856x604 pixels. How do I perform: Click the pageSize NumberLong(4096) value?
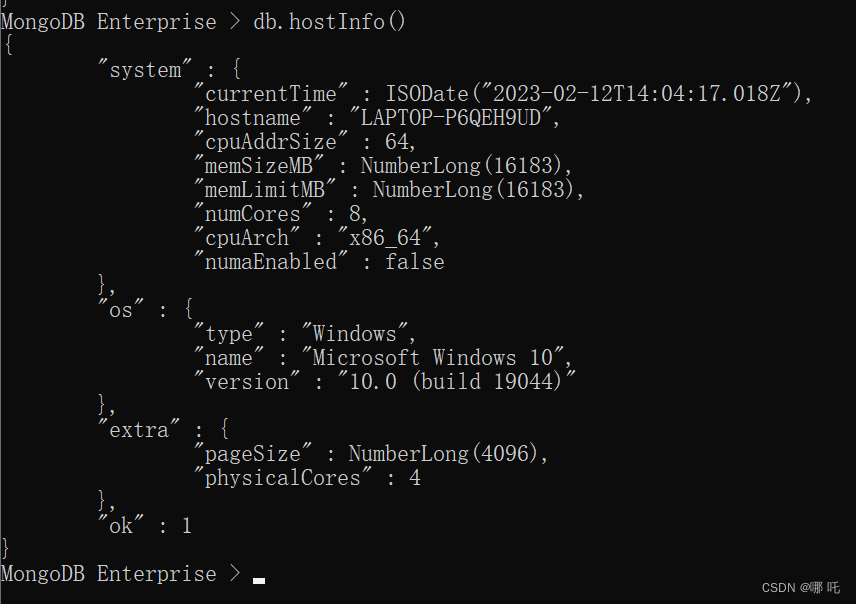click(x=447, y=454)
